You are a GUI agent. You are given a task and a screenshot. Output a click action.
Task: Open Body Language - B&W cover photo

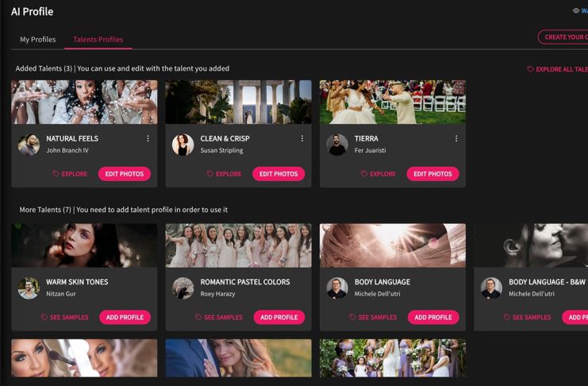tap(531, 245)
